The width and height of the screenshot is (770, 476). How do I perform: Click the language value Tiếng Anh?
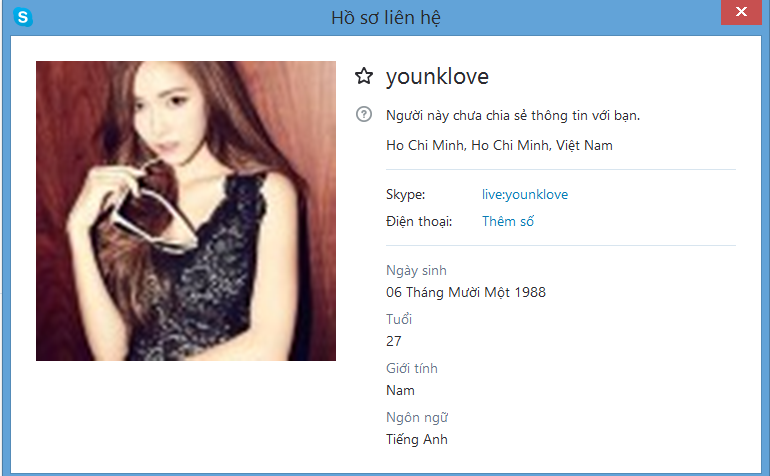pos(416,439)
